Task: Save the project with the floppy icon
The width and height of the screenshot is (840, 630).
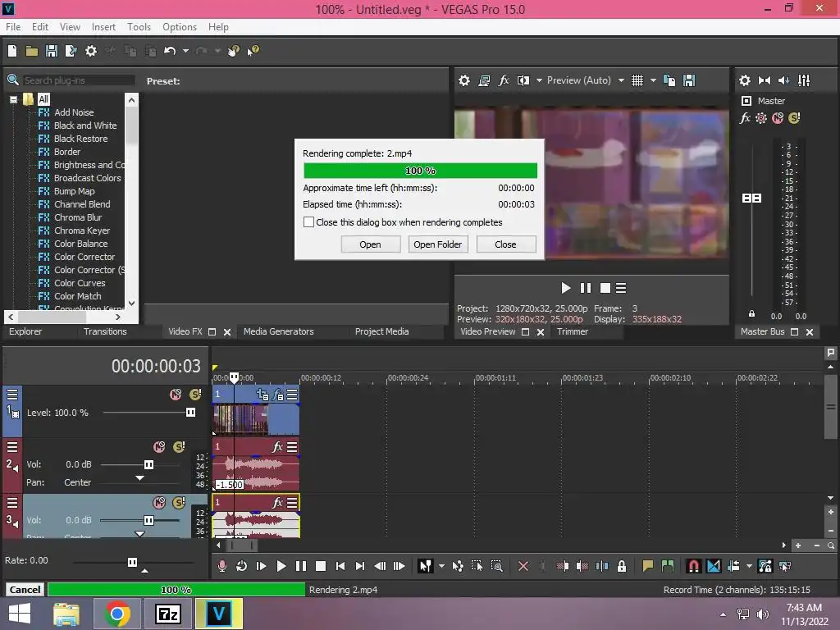Action: coord(52,51)
